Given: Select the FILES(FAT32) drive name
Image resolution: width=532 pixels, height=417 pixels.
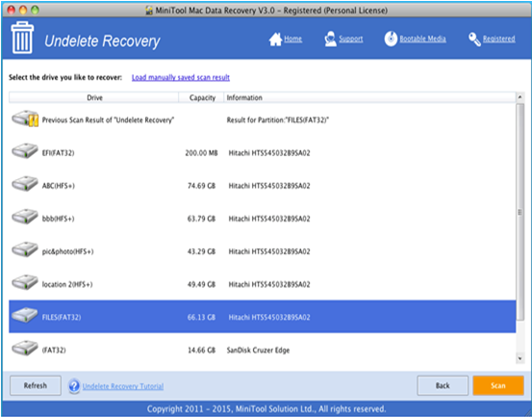Looking at the screenshot, I should (62, 317).
